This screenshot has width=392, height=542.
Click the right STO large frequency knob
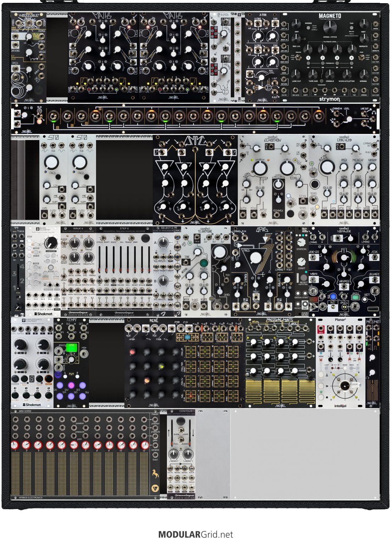click(80, 162)
